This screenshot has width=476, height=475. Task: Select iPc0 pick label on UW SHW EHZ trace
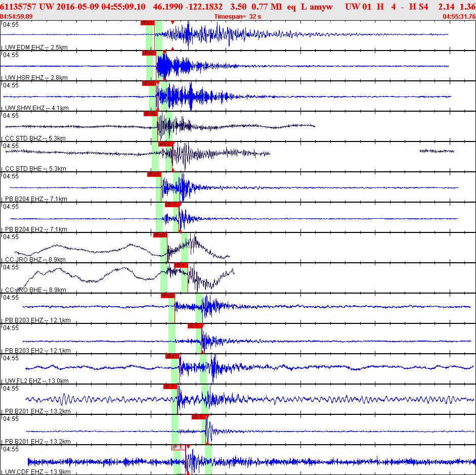coord(149,83)
